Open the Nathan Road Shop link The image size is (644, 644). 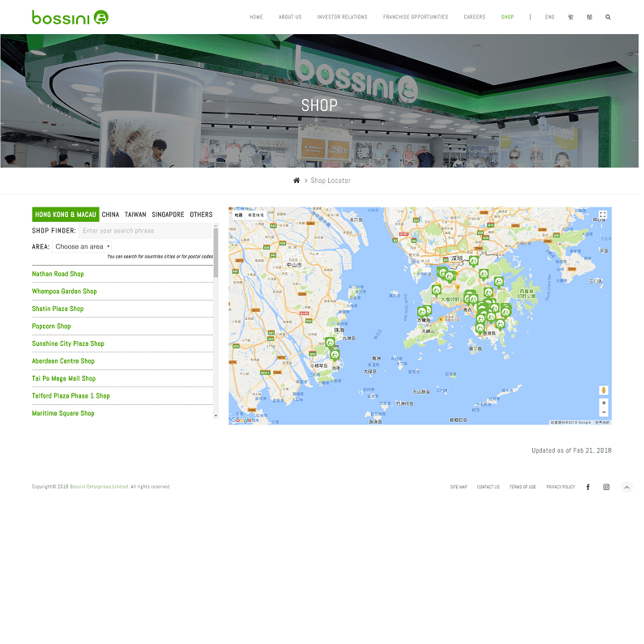coord(58,274)
